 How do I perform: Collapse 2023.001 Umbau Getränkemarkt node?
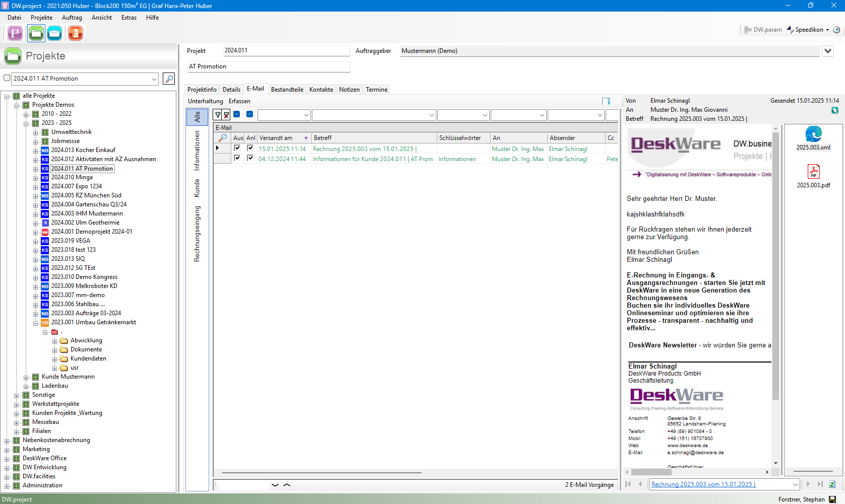click(x=36, y=323)
